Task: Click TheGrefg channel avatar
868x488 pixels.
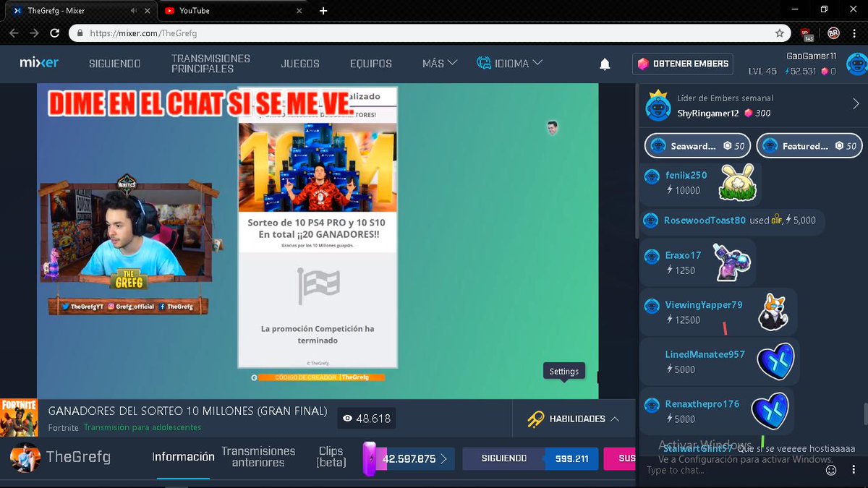Action: click(x=25, y=457)
